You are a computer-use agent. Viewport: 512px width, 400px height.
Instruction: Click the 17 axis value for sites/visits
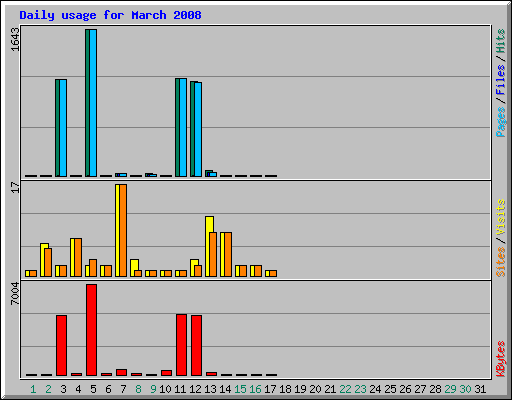click(15, 187)
